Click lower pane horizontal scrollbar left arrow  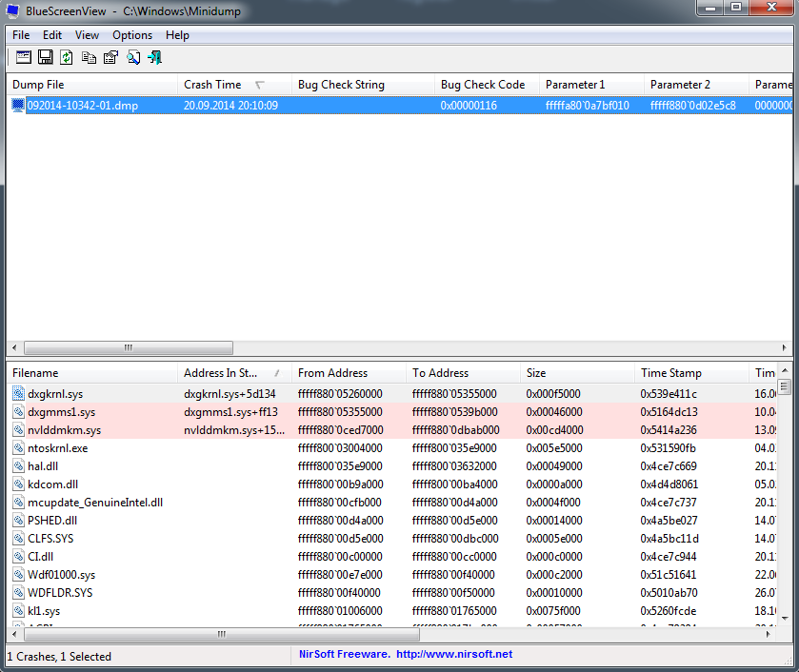14,634
